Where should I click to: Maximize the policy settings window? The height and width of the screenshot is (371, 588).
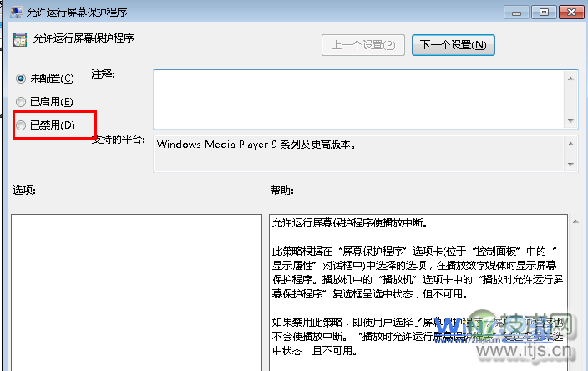tap(544, 13)
